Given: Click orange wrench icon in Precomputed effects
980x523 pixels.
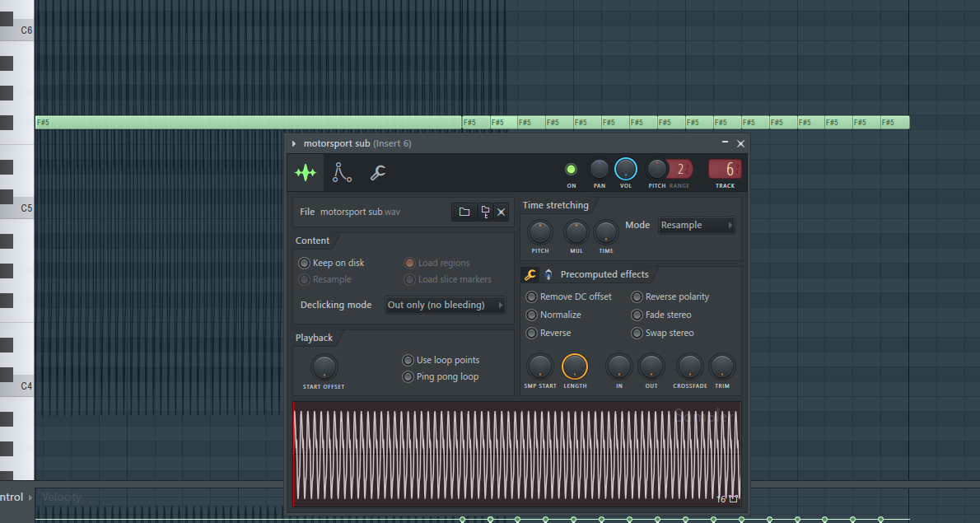Looking at the screenshot, I should (530, 275).
